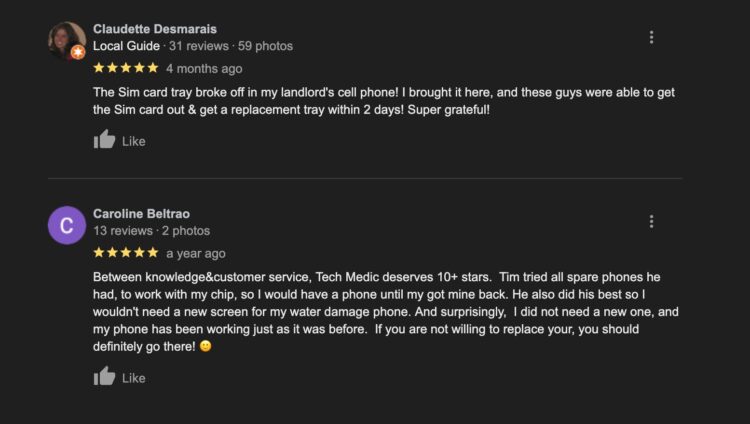Click the Like label under Caroline's review
The height and width of the screenshot is (424, 750).
[x=133, y=378]
